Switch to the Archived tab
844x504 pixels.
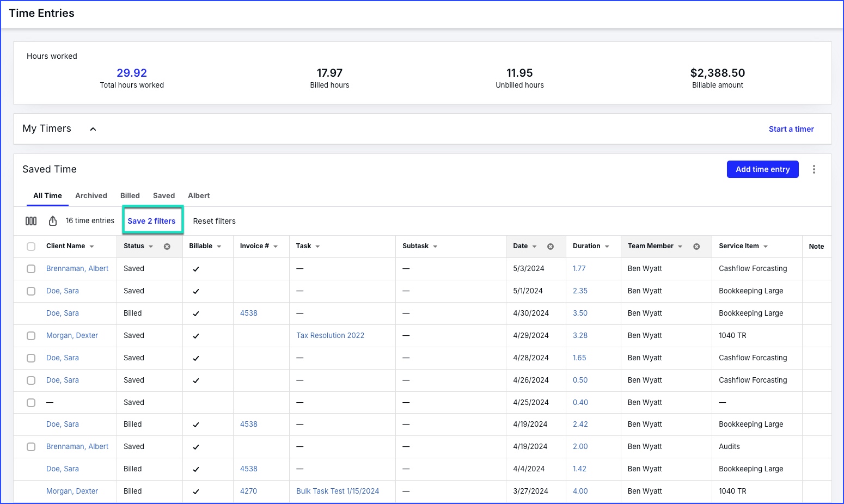91,195
